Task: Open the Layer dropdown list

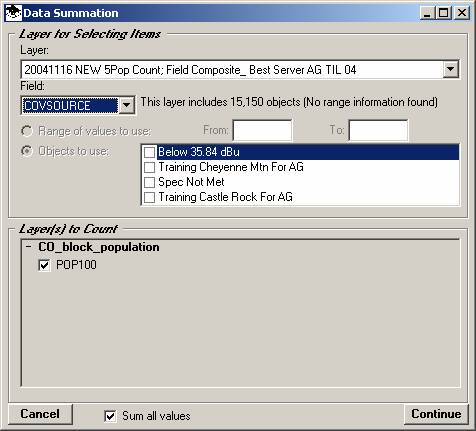Action: tap(451, 69)
